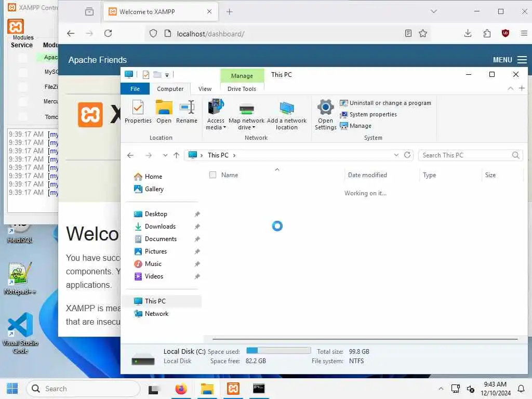The image size is (532, 399).
Task: Unpin Downloads using its pin icon
Action: (x=197, y=227)
